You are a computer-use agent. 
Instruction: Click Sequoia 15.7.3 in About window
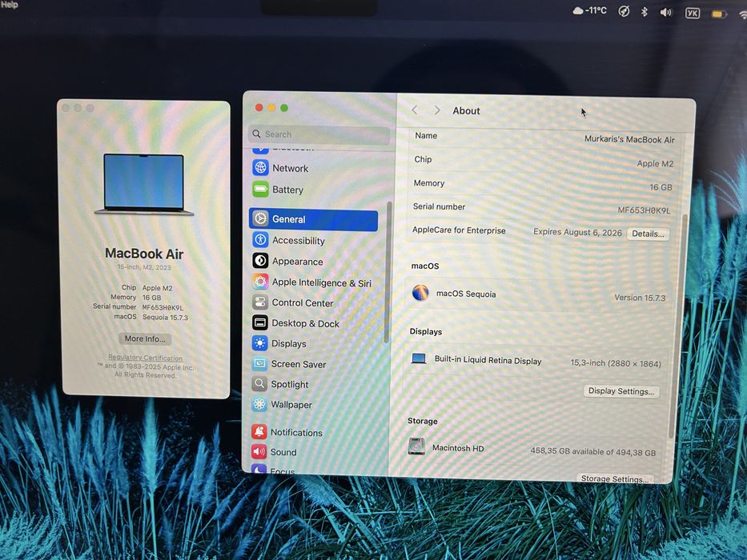[x=165, y=317]
